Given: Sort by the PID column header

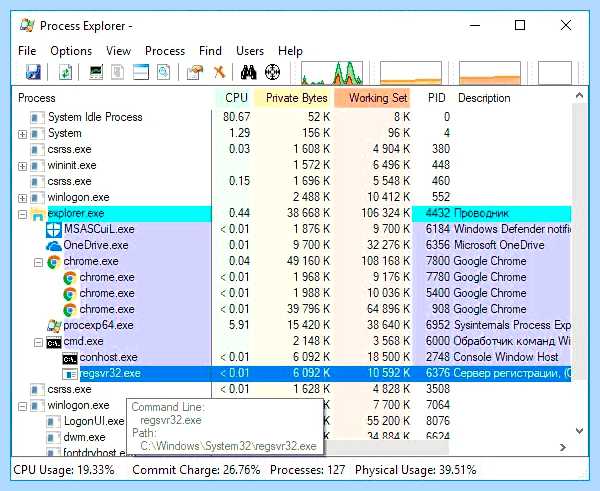Looking at the screenshot, I should tap(437, 98).
